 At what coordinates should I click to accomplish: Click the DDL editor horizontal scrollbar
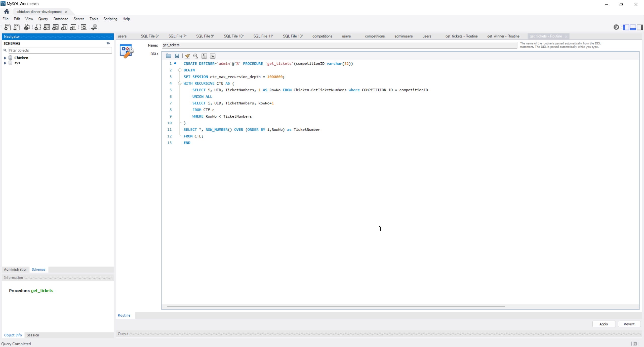tap(336, 307)
